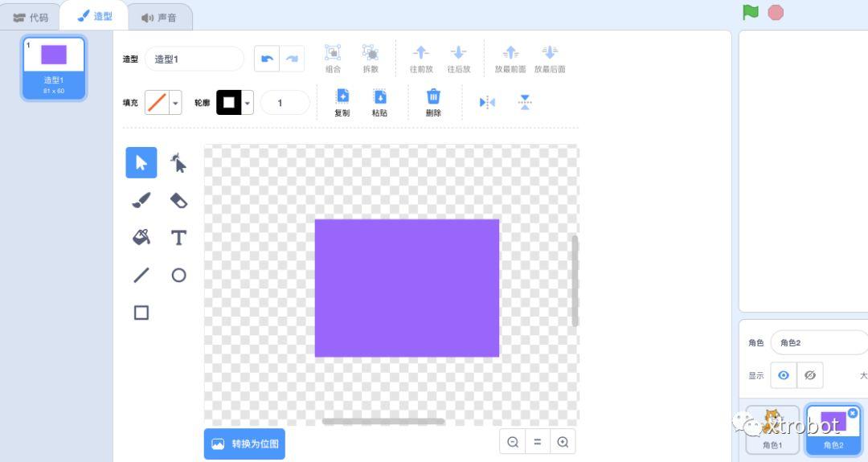This screenshot has width=868, height=462.
Task: Choose the Circle tool
Action: point(178,276)
